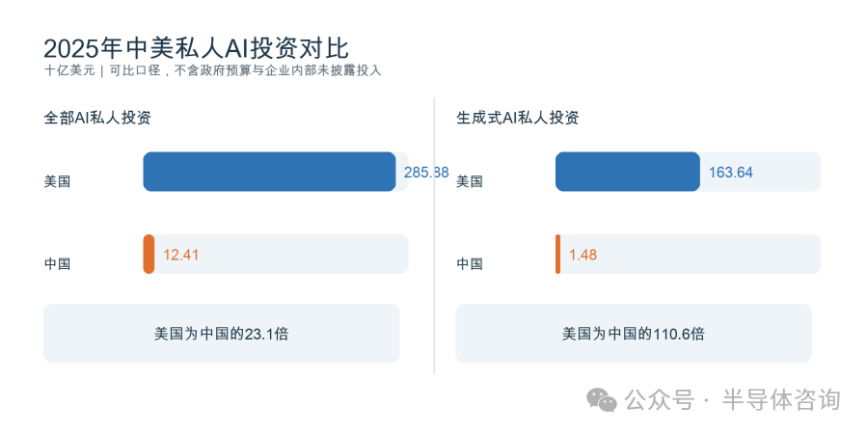Viewport: 868px width, 434px height.
Task: Click the WeChat logo icon in watermark
Action: (x=602, y=399)
